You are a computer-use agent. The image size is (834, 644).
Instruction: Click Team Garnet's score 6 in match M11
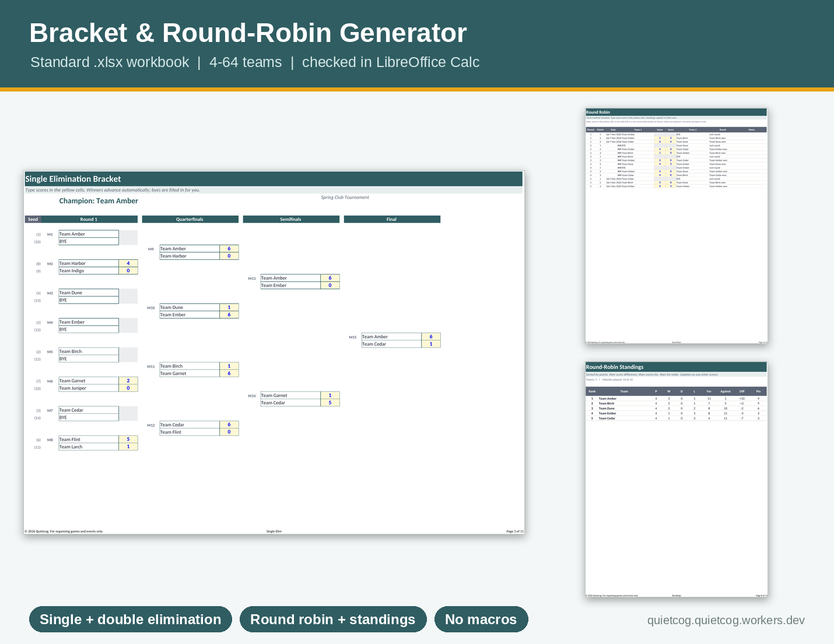[229, 374]
